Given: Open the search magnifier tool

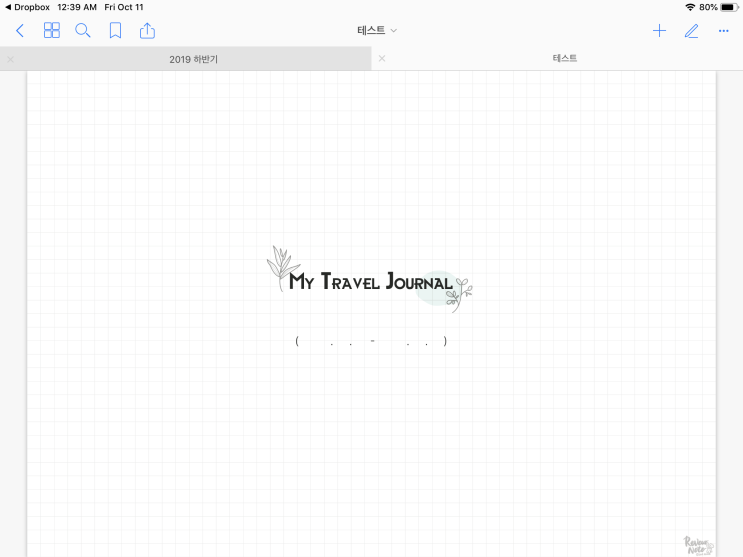Looking at the screenshot, I should pyautogui.click(x=83, y=31).
